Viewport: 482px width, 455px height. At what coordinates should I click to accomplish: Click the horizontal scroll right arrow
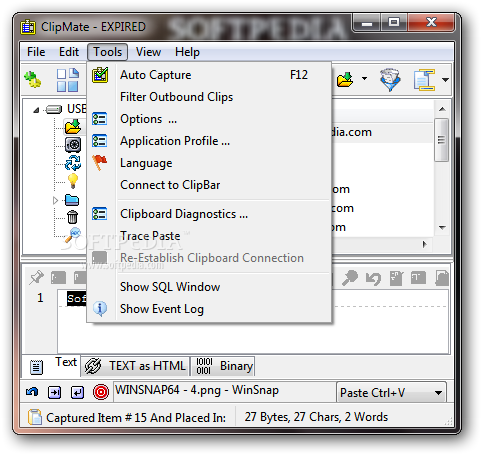(424, 244)
